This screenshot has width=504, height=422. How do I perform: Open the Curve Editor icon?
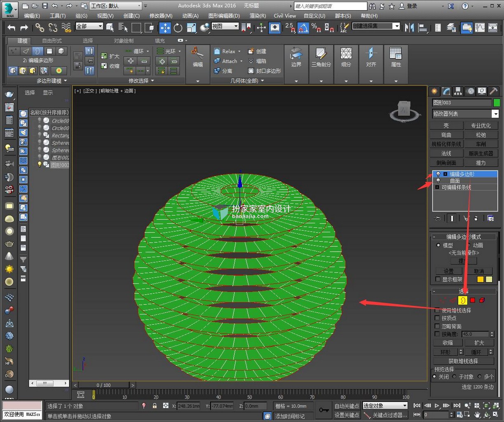tap(480, 28)
